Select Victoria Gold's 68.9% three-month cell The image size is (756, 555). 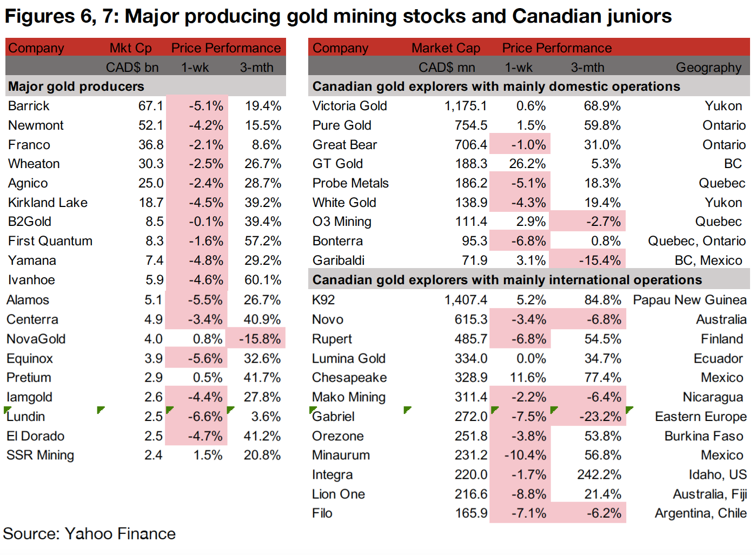point(602,106)
